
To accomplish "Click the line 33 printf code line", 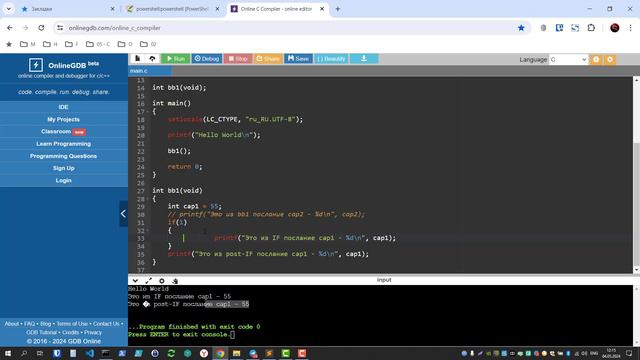I will (305, 238).
